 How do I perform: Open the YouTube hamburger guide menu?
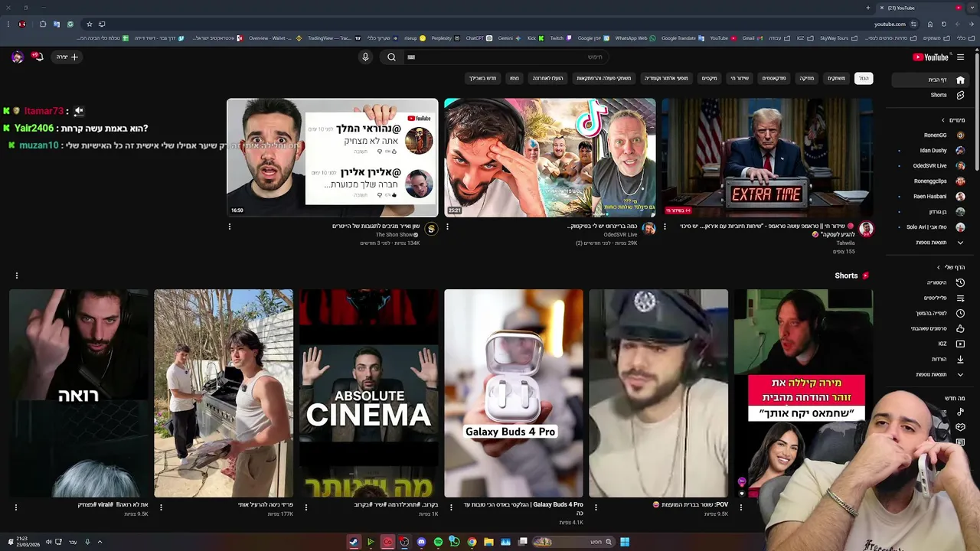pos(960,57)
